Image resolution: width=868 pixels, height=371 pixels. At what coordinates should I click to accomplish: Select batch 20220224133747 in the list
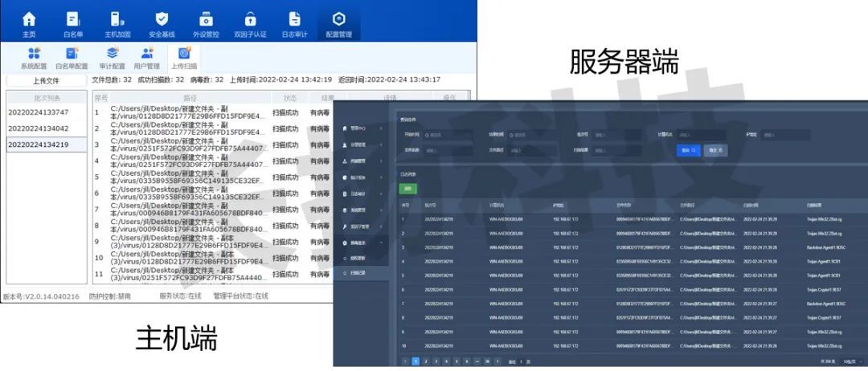click(39, 112)
